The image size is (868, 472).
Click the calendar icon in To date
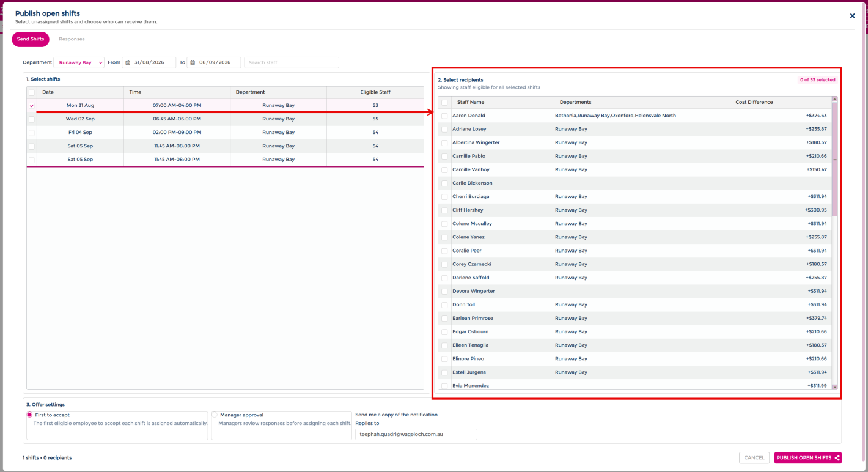pyautogui.click(x=193, y=62)
